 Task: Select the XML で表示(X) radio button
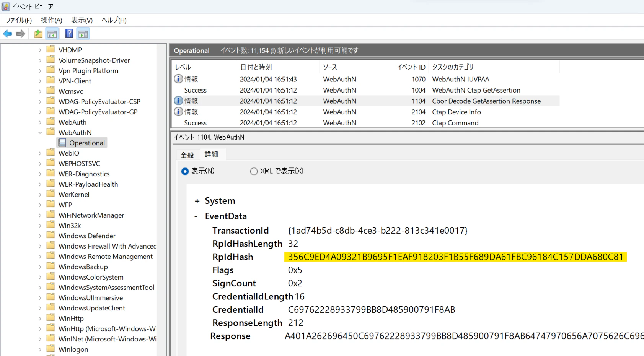[x=254, y=171]
